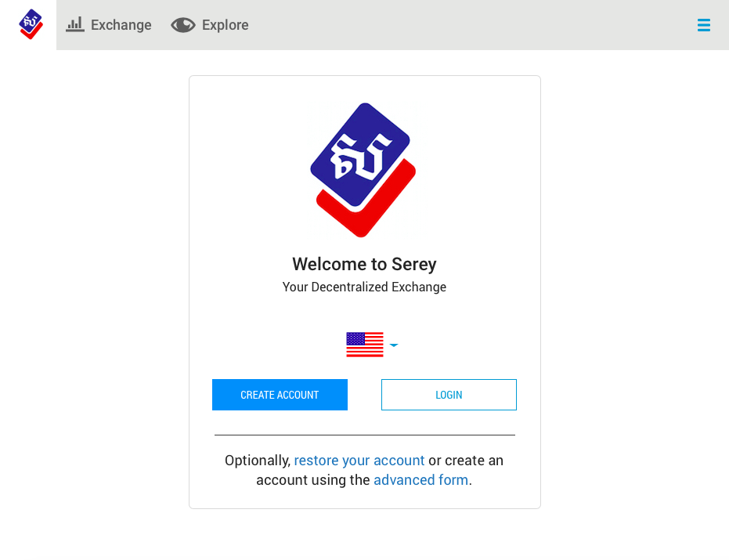Click the Your Decentralized Exchange subtitle
The image size is (729, 560).
tap(365, 287)
